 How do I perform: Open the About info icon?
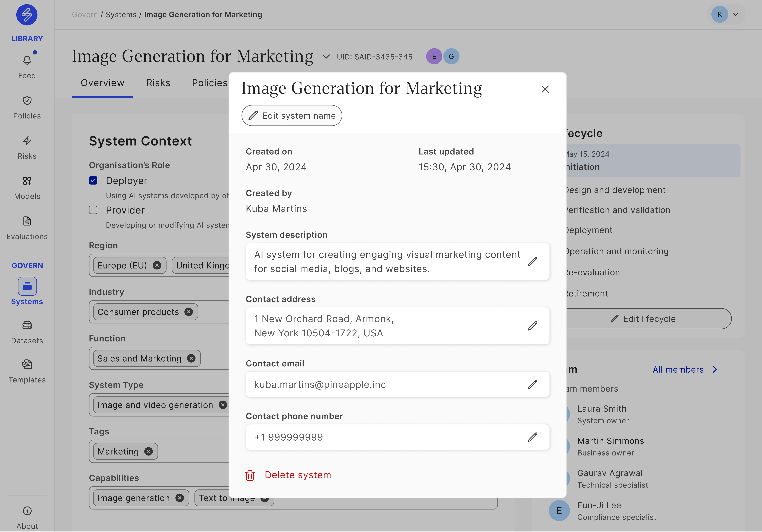(x=27, y=511)
